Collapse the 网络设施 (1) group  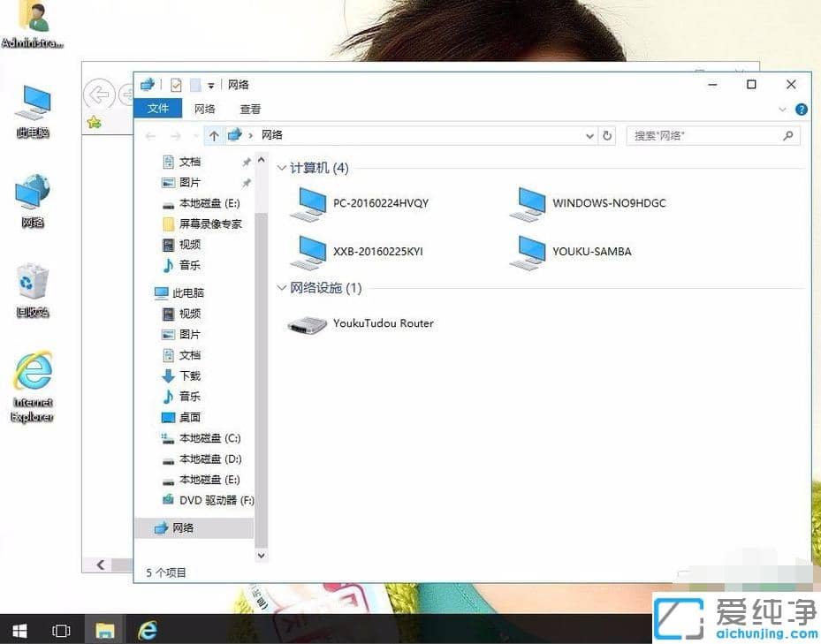pos(281,288)
